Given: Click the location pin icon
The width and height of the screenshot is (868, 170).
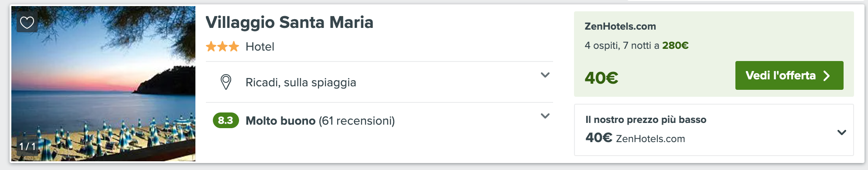Looking at the screenshot, I should 226,82.
